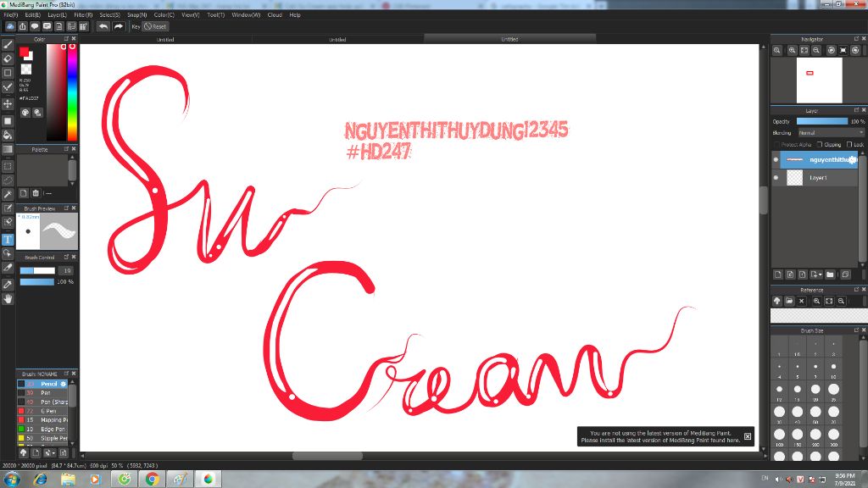Select the Text tool
Screen dimensions: 868x488
click(8, 240)
